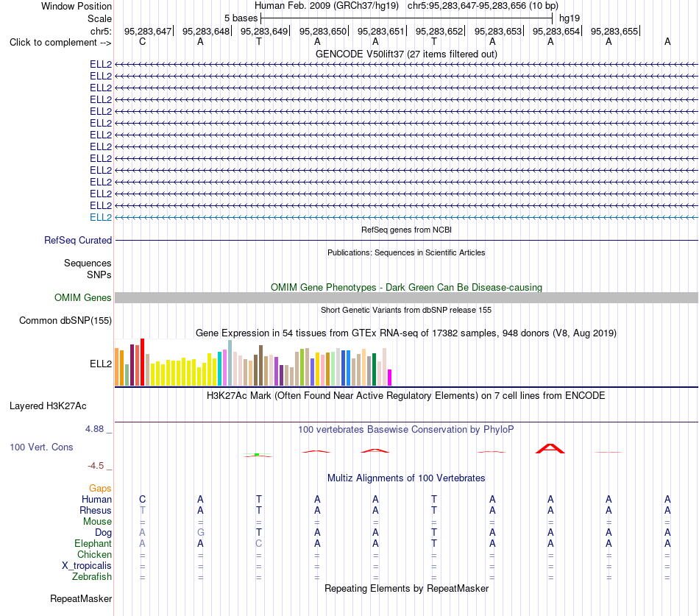This screenshot has height=616, width=699.
Task: Open 'Publications: Sequences in Scientific Articles' title
Action: [x=406, y=252]
